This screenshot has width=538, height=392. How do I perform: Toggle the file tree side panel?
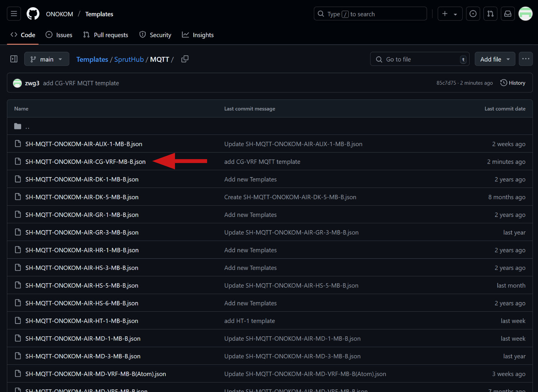click(14, 59)
